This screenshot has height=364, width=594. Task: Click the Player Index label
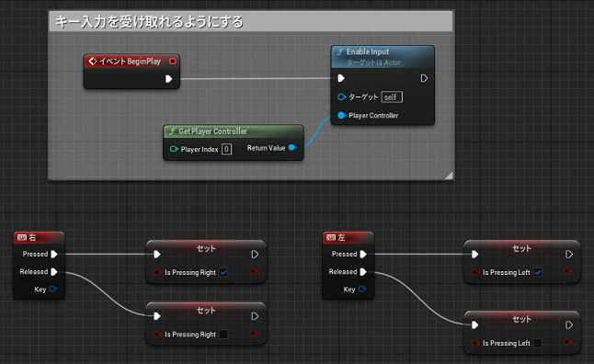pyautogui.click(x=200, y=149)
